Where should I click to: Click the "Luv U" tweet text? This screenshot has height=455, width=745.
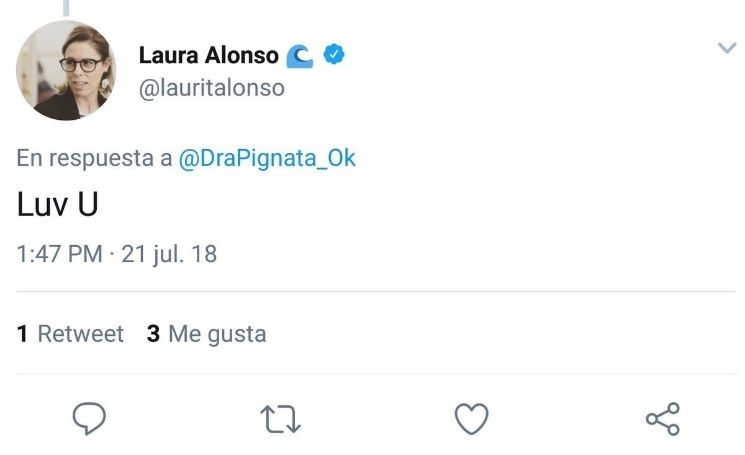click(x=58, y=204)
